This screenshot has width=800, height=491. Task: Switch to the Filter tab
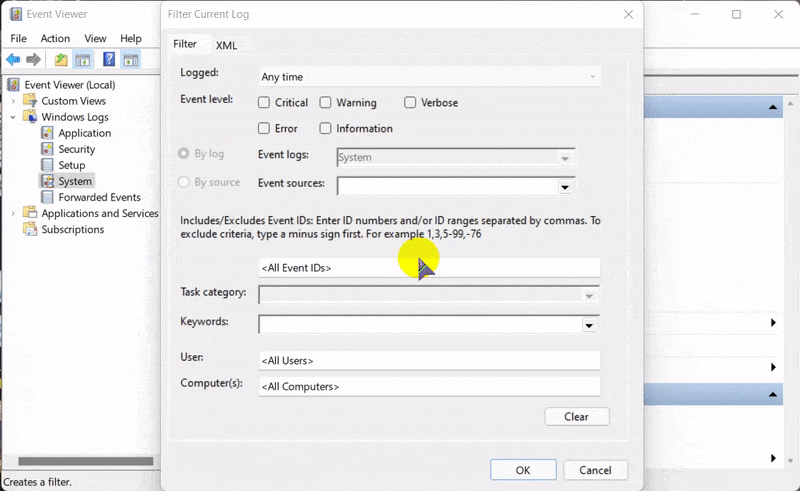[185, 44]
